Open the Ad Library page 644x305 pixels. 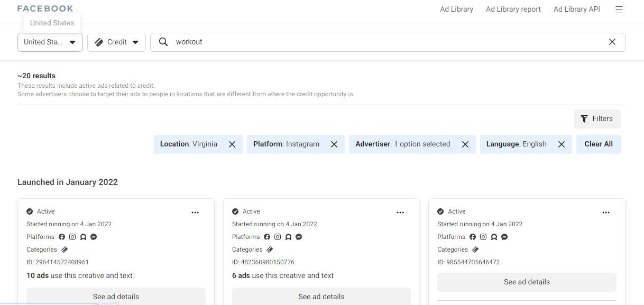[456, 9]
